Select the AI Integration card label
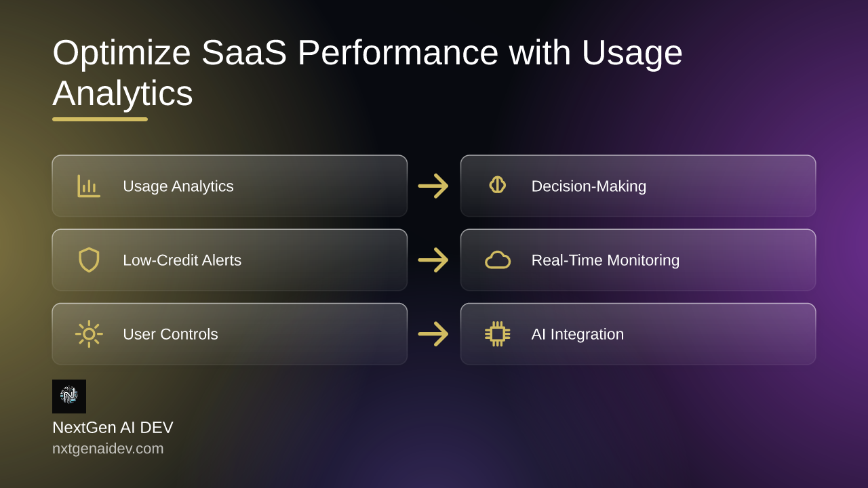 [578, 334]
